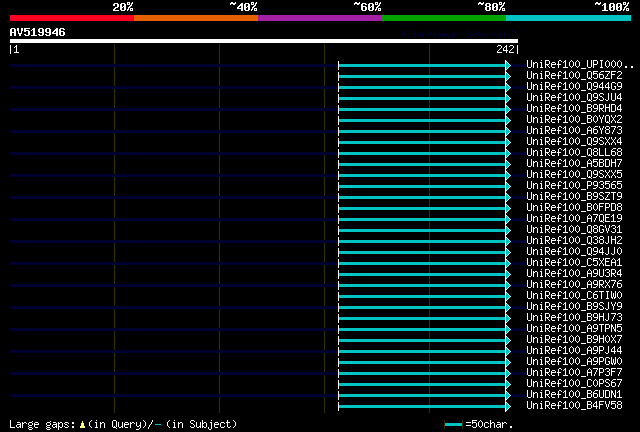Viewport: 640px width, 432px height.
Task: Click the cyan ~100% identity legend segment
Action: coord(569,18)
